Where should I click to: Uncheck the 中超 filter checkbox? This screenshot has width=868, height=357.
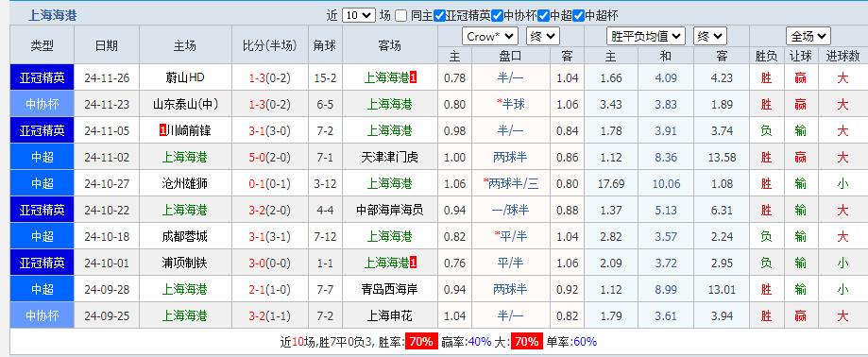tap(543, 15)
